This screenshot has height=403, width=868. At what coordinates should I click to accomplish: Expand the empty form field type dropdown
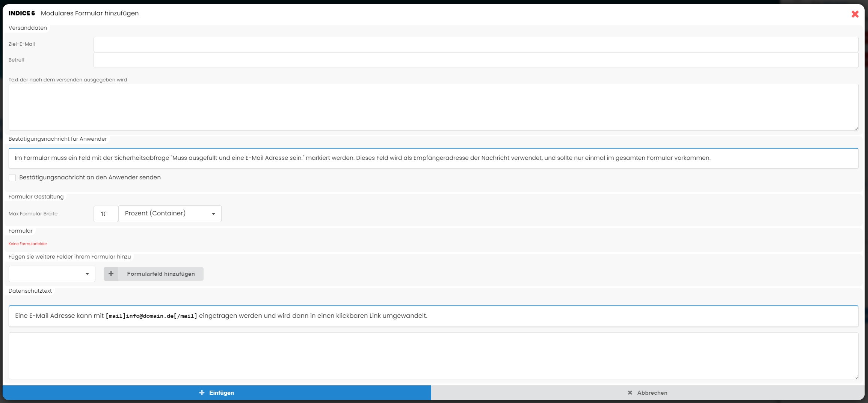52,274
